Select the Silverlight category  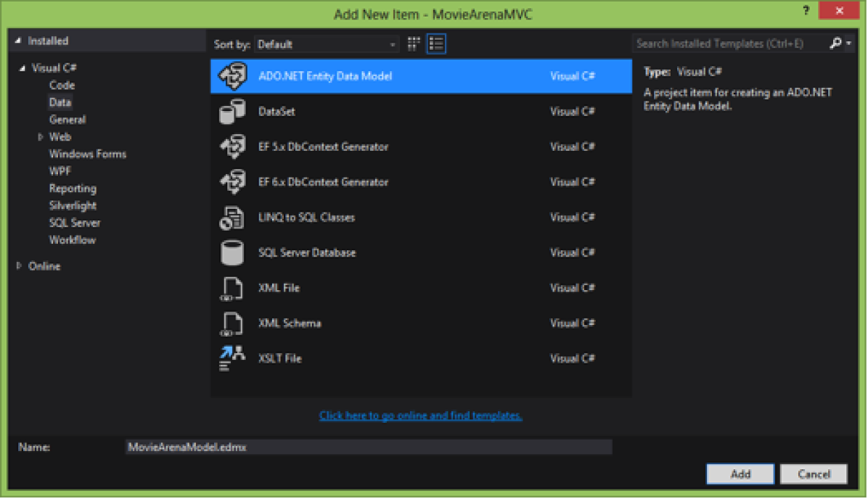click(73, 205)
